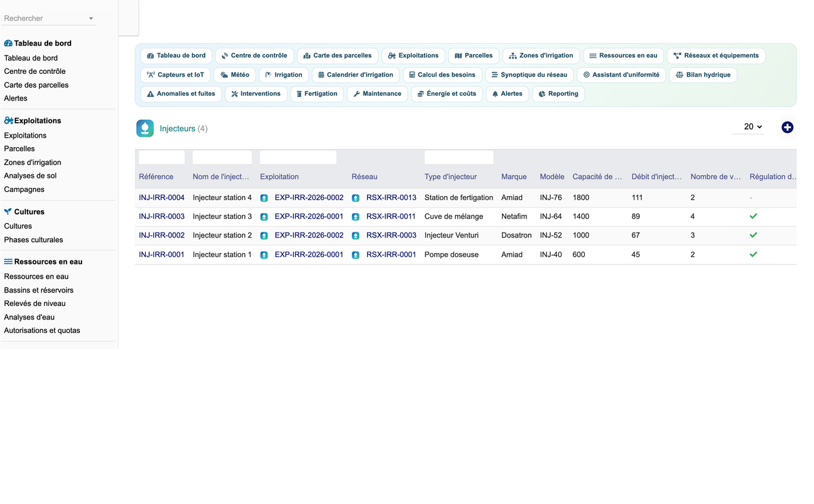Click the Injecteurs list title link
The image size is (814, 504).
[x=177, y=128]
